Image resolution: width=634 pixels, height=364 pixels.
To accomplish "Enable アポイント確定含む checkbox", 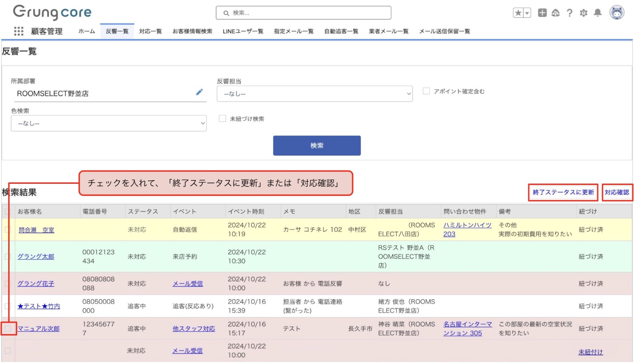I will [x=426, y=91].
